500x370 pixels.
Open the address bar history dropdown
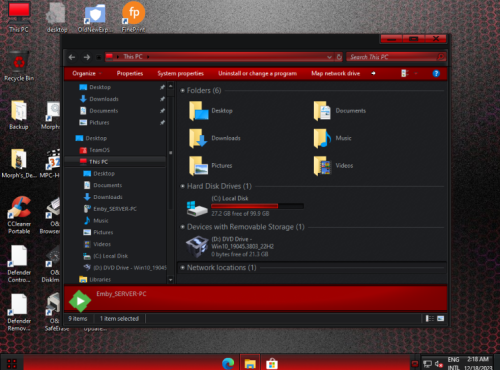pyautogui.click(x=329, y=57)
